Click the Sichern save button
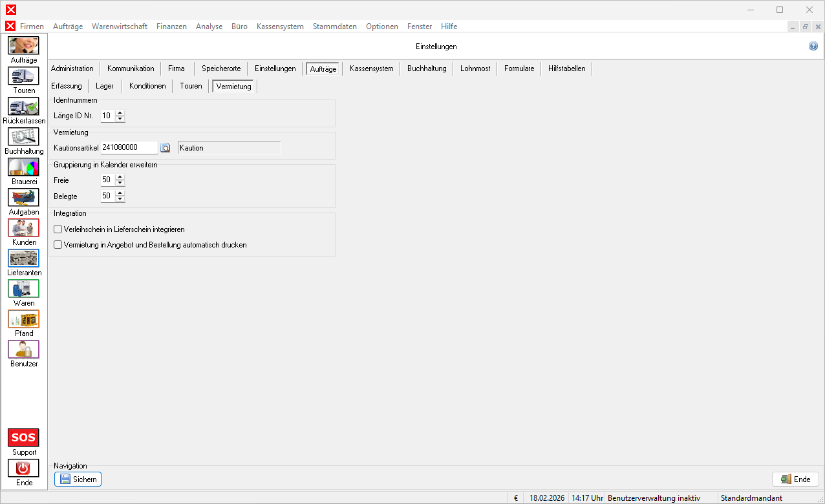 click(78, 479)
